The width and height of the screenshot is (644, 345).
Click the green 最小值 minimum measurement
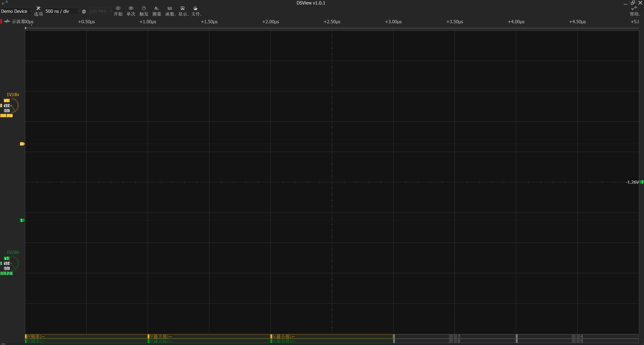click(x=332, y=341)
